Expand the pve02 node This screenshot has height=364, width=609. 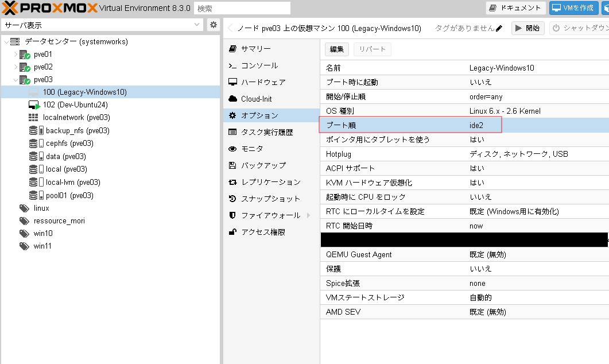[15, 67]
